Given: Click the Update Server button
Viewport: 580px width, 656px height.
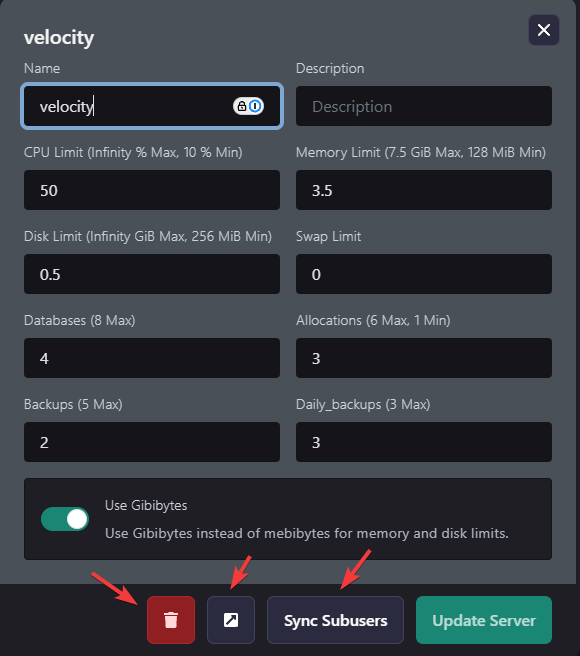Looking at the screenshot, I should click(484, 620).
